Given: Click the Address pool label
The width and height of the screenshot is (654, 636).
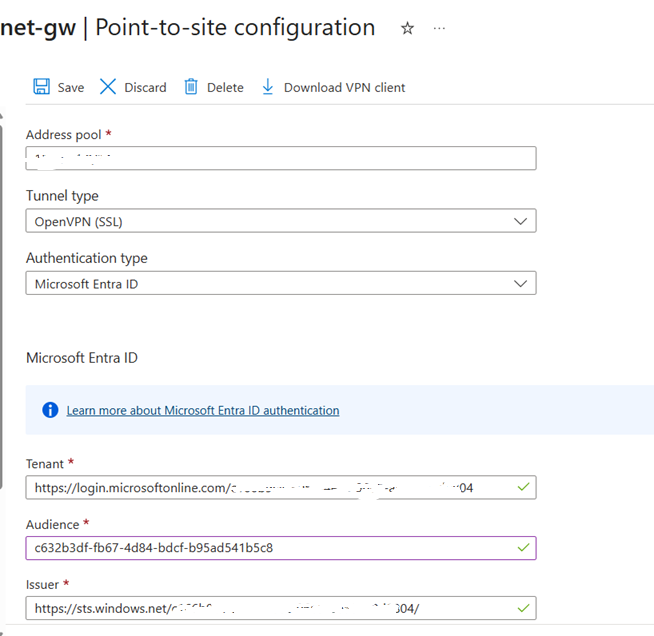Looking at the screenshot, I should tap(63, 135).
